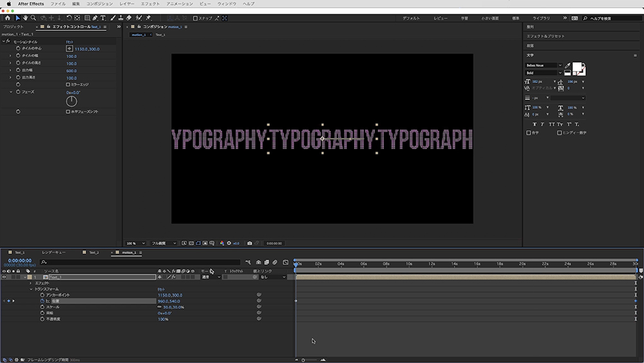The height and width of the screenshot is (363, 644).
Task: Toggle the スナップ checkbox in the toolbar
Action: [x=196, y=18]
